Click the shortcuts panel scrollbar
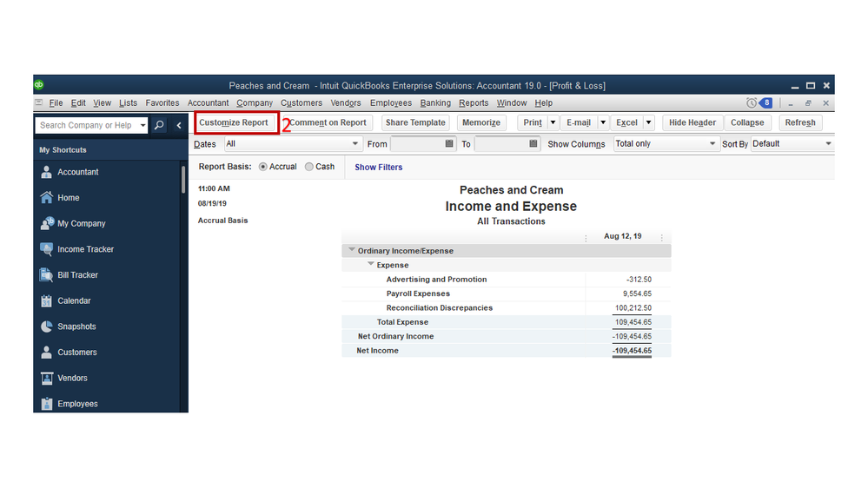 click(x=183, y=180)
